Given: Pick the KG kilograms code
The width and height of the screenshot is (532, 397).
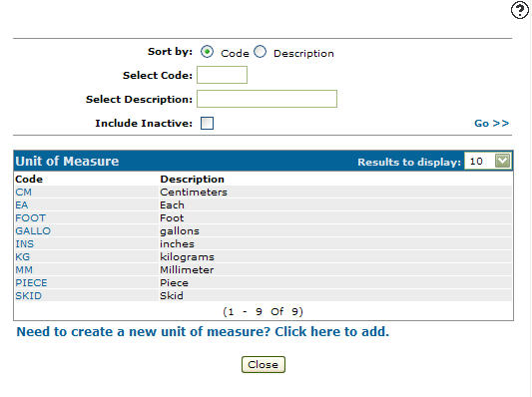Looking at the screenshot, I should (22, 256).
